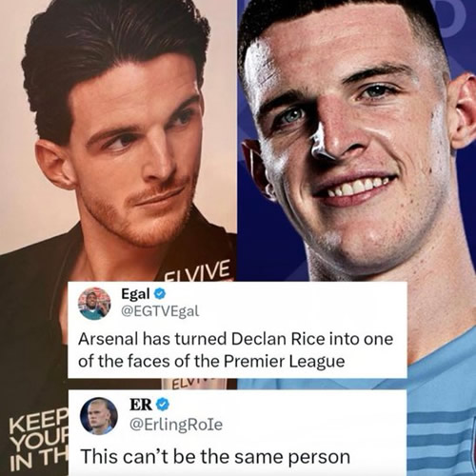Click the blue verified badge beside Egal

pos(160,294)
